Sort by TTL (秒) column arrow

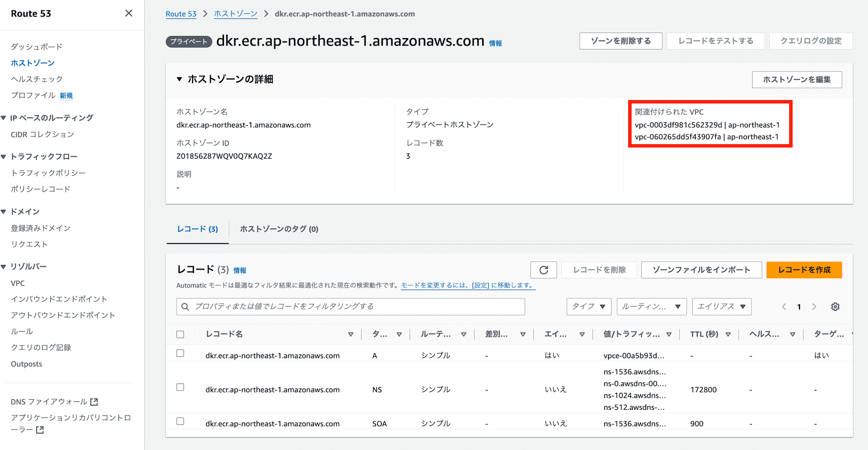click(x=728, y=334)
